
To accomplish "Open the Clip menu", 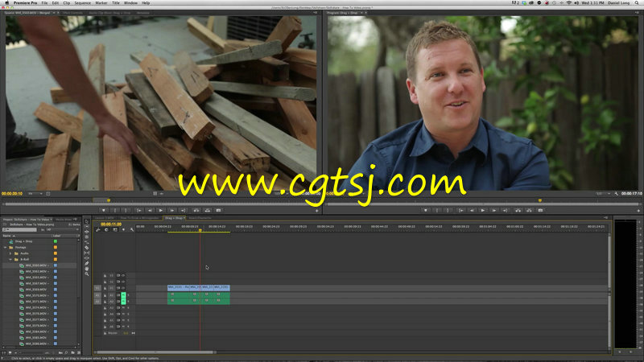I will [67, 3].
